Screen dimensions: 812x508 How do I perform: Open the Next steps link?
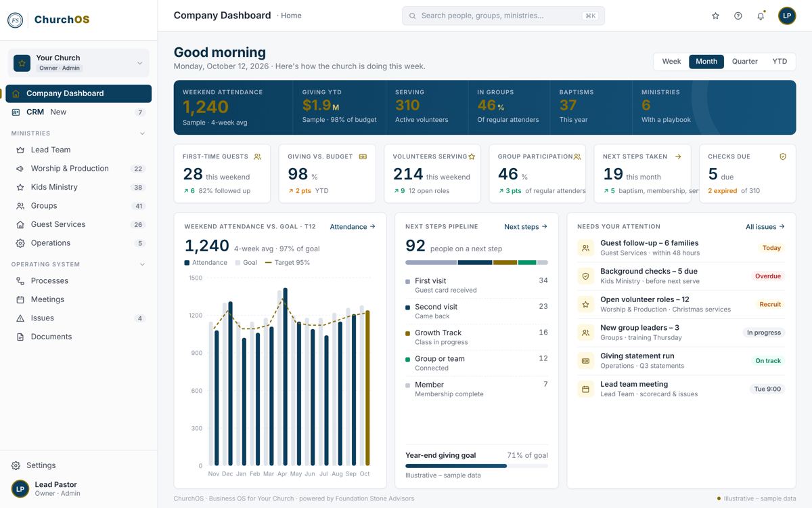point(526,227)
